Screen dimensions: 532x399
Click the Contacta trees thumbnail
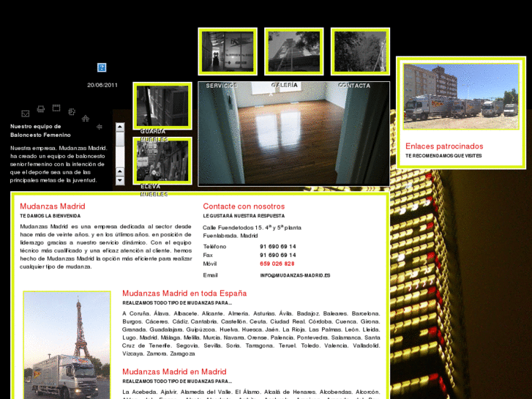(x=360, y=52)
